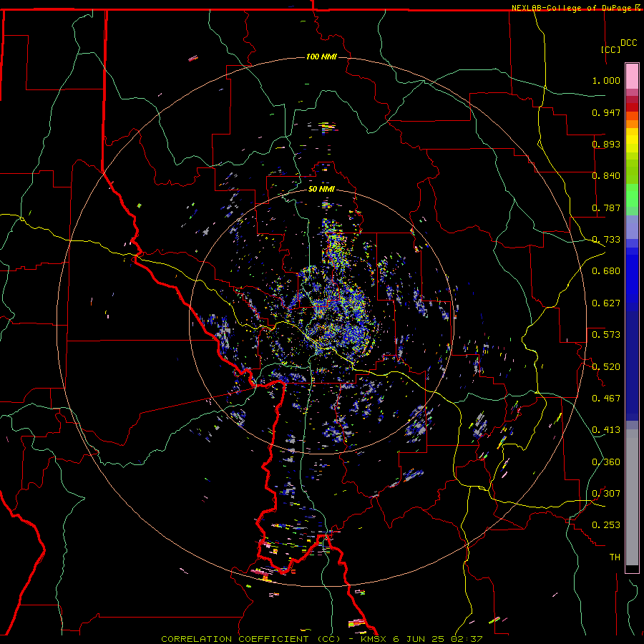Click the [CC] legend unit label

click(x=610, y=49)
